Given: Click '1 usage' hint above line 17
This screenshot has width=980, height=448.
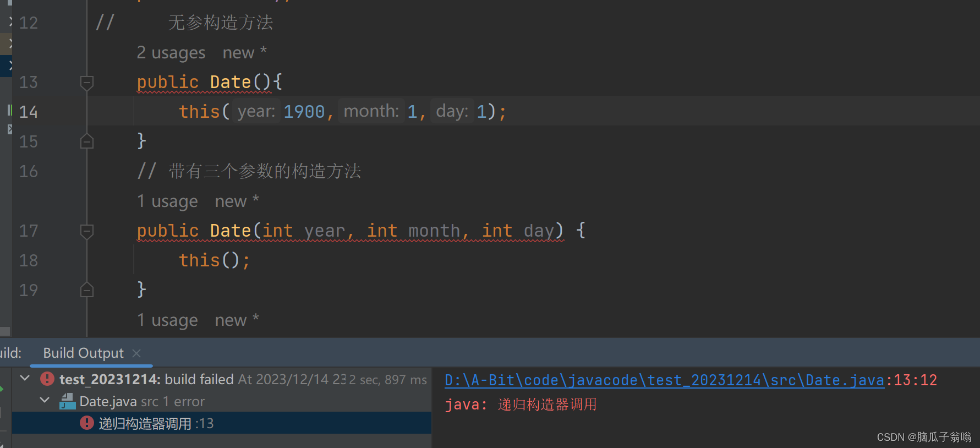Looking at the screenshot, I should point(167,201).
